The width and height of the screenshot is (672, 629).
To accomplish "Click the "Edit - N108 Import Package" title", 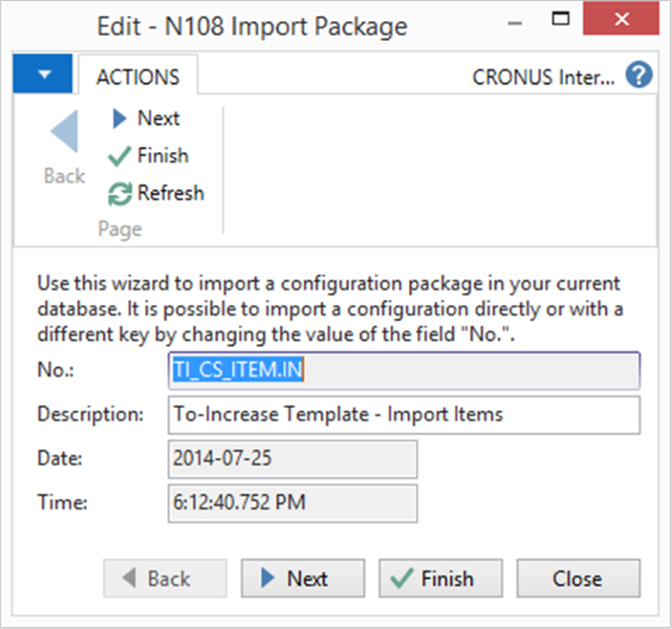I will click(x=252, y=26).
